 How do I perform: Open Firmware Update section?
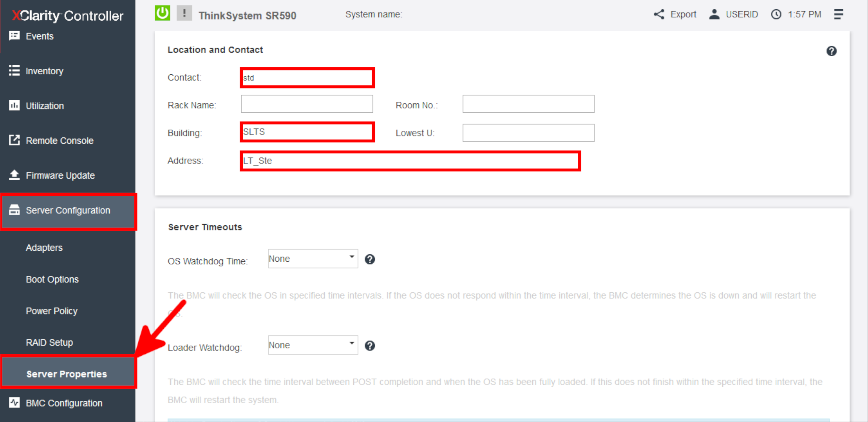(x=60, y=175)
